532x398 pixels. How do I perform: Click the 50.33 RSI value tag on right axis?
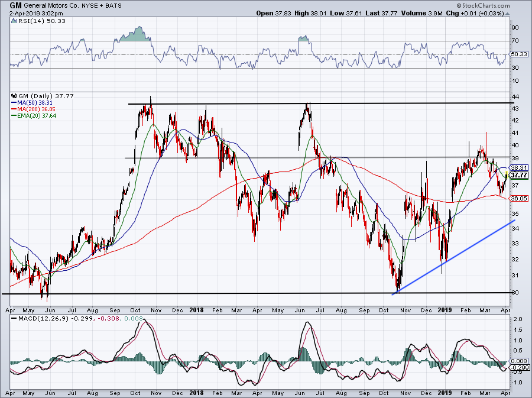pyautogui.click(x=519, y=54)
